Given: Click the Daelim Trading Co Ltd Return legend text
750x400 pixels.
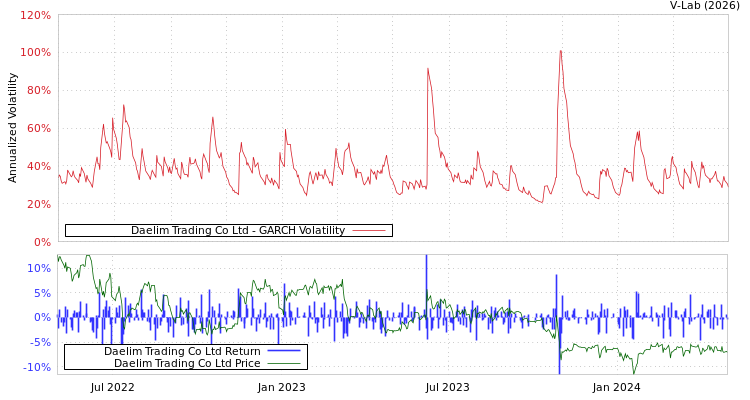Looking at the screenshot, I should [x=182, y=352].
